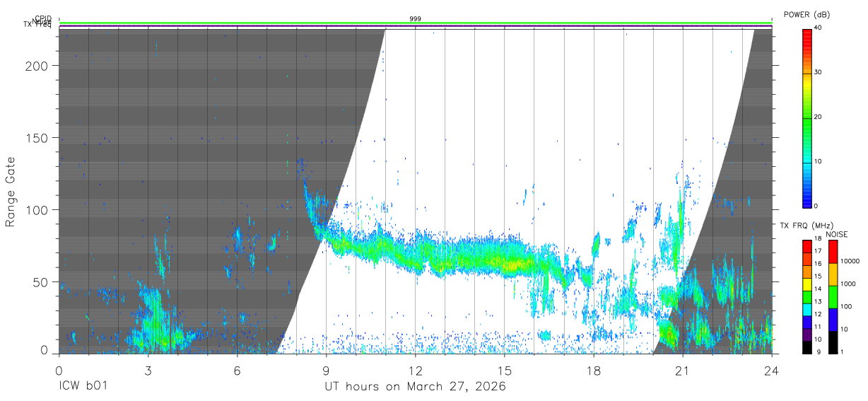Image resolution: width=868 pixels, height=401 pixels.
Task: Click the "100" range gate tick label
Action: pos(37,209)
